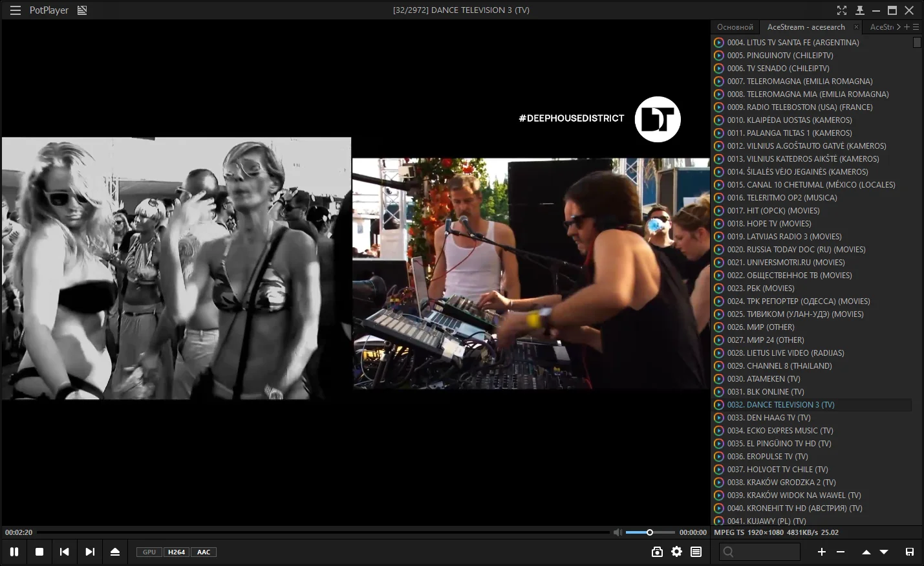The width and height of the screenshot is (924, 566).
Task: Save the playlist with the floppy icon
Action: tap(909, 552)
